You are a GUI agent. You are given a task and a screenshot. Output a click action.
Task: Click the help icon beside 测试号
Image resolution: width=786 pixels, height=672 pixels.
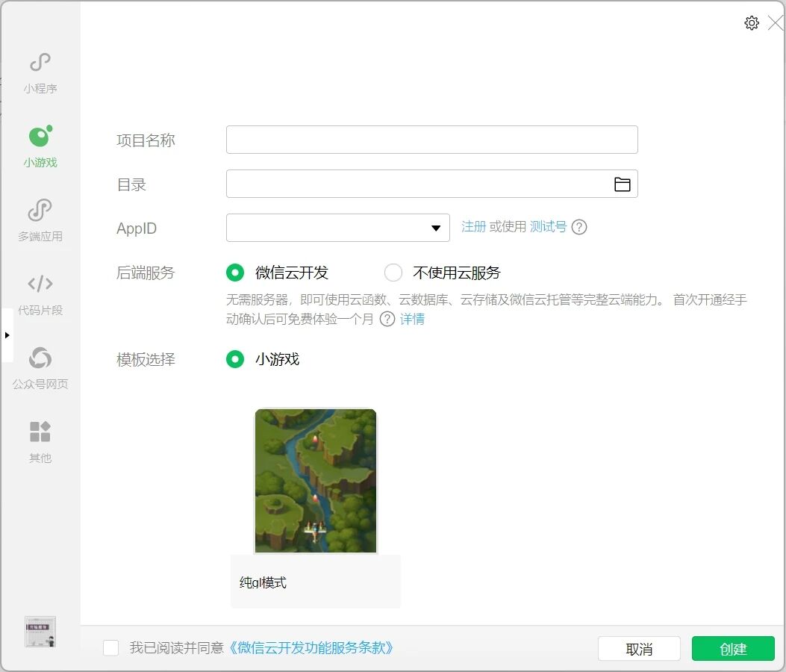tap(579, 227)
